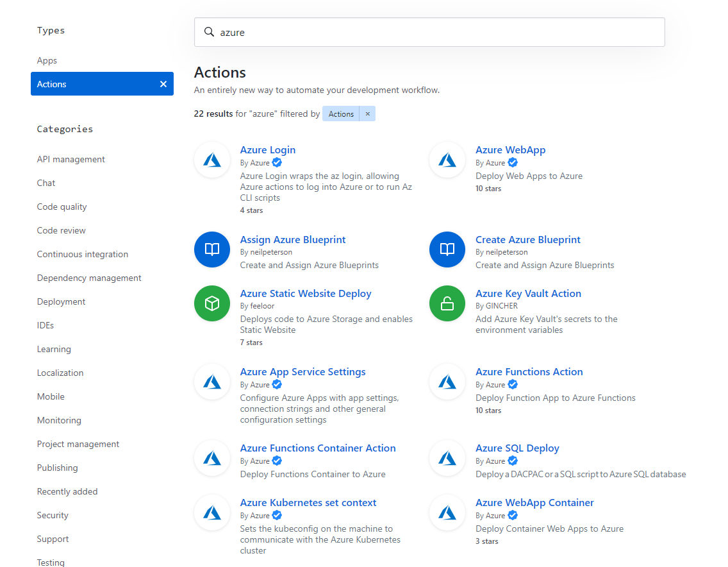Click the Azure Key Vault Action unlock icon
This screenshot has width=728, height=567.
pos(447,303)
